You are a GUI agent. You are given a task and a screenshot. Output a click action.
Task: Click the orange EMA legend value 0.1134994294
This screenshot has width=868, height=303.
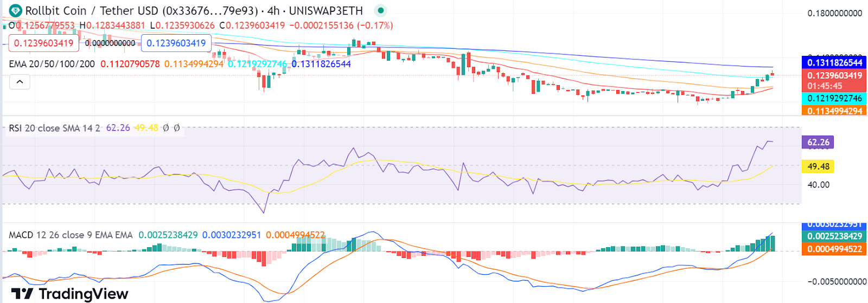[194, 64]
